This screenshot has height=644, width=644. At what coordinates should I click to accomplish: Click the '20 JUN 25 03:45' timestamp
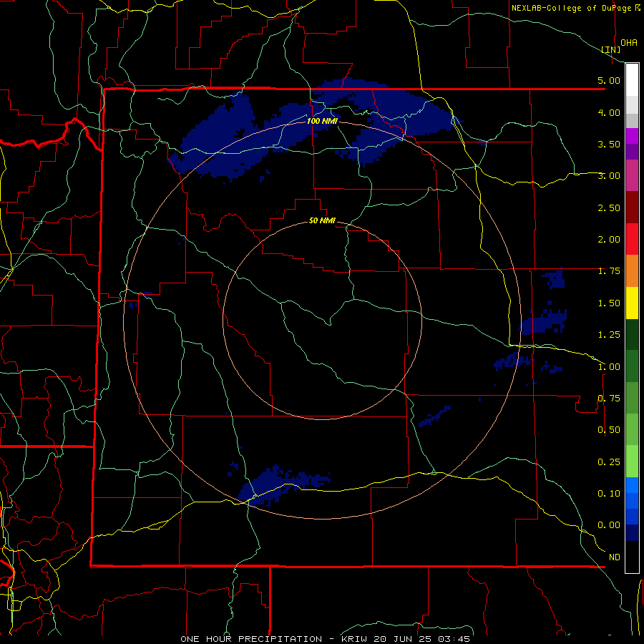pyautogui.click(x=420, y=639)
